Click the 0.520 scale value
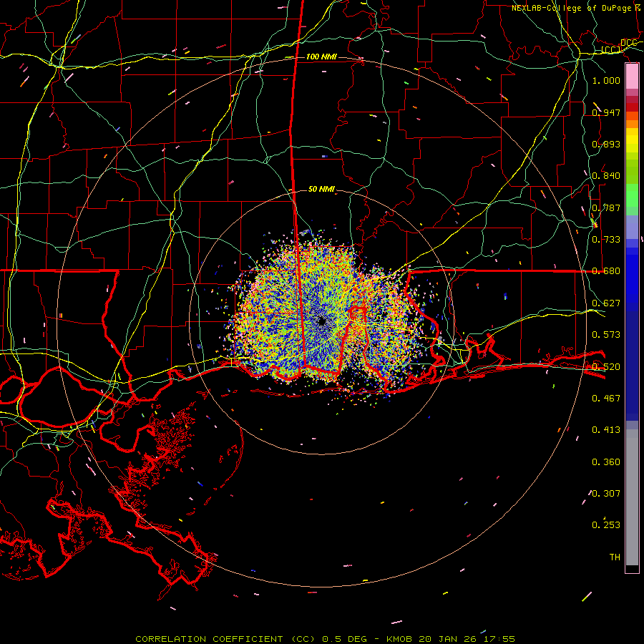 (606, 367)
